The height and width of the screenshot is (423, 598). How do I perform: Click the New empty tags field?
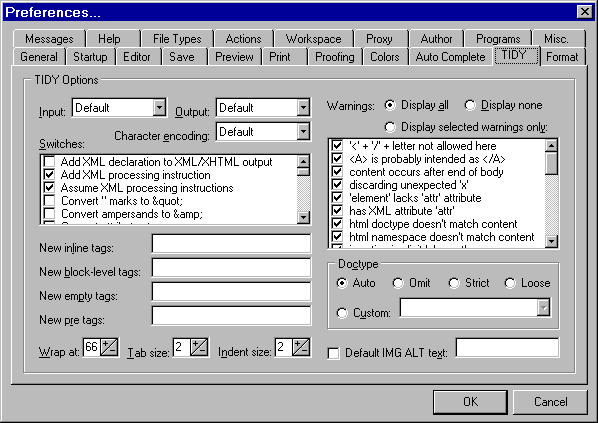[231, 291]
